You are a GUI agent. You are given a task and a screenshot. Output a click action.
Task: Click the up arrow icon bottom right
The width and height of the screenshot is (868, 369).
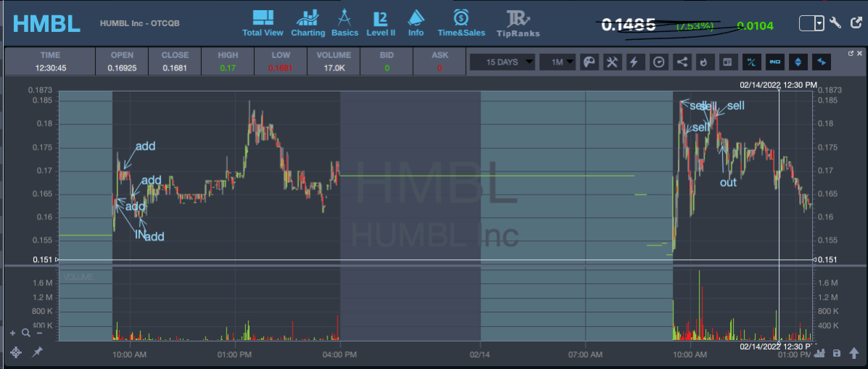click(x=854, y=353)
